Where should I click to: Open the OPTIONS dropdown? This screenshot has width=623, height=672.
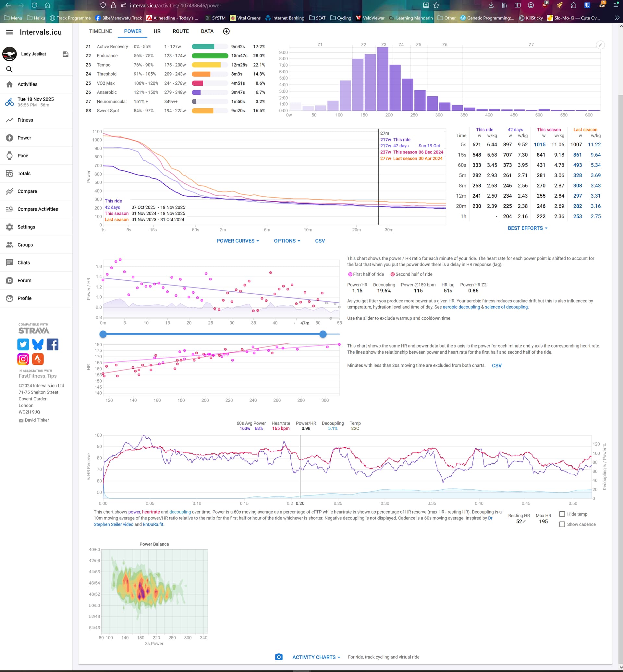(287, 241)
